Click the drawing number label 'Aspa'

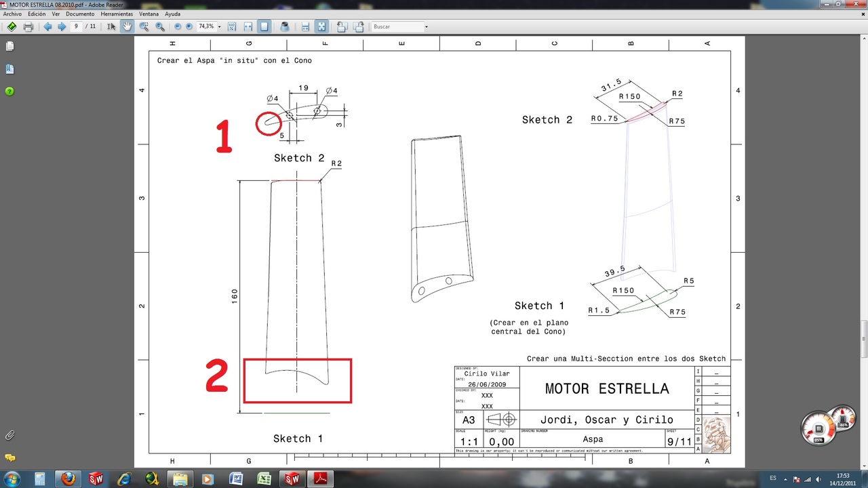[593, 439]
